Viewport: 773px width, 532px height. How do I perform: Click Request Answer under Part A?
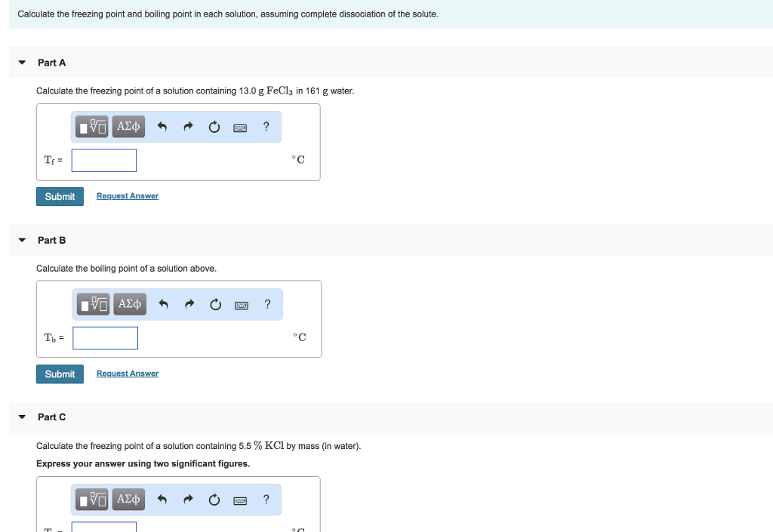pos(127,195)
